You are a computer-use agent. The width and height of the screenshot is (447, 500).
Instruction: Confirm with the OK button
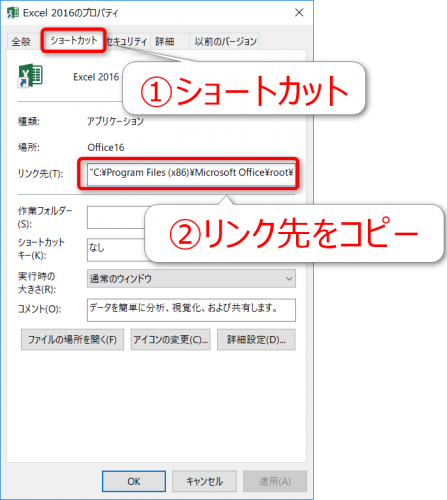(x=134, y=481)
